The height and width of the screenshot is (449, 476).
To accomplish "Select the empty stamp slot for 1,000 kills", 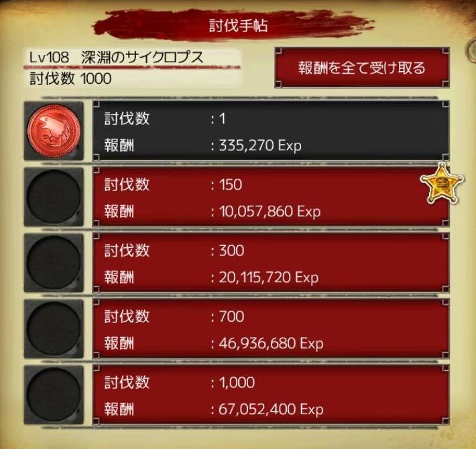I will [x=54, y=395].
